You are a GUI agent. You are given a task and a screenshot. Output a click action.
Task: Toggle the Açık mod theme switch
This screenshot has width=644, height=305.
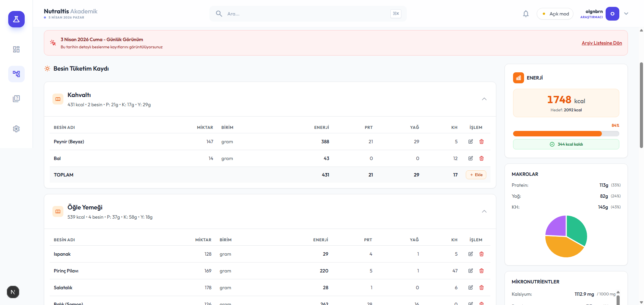555,14
